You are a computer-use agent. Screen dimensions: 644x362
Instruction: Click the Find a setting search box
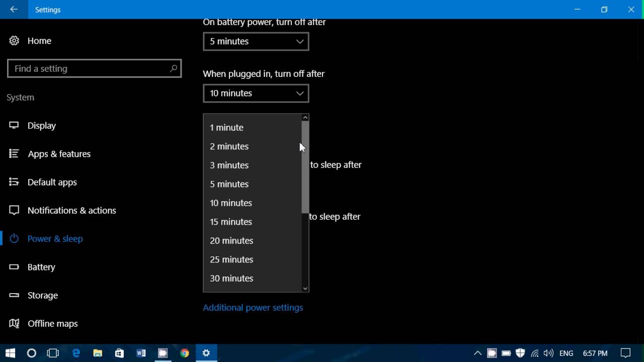[x=94, y=68]
